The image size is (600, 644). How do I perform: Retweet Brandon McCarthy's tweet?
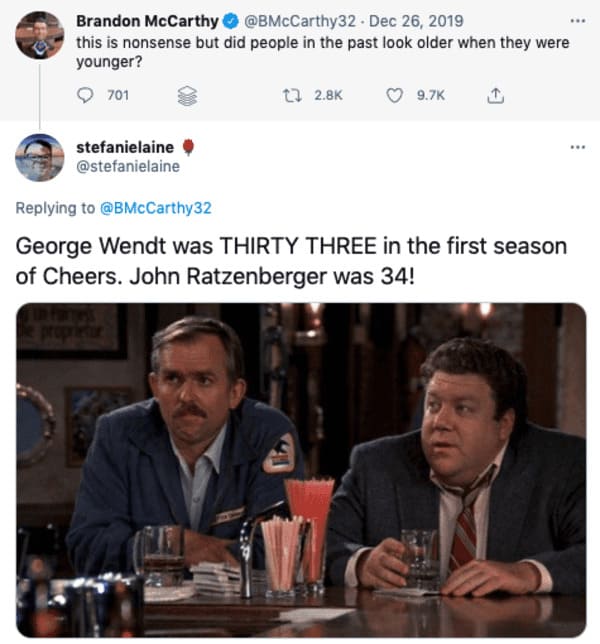[x=293, y=96]
